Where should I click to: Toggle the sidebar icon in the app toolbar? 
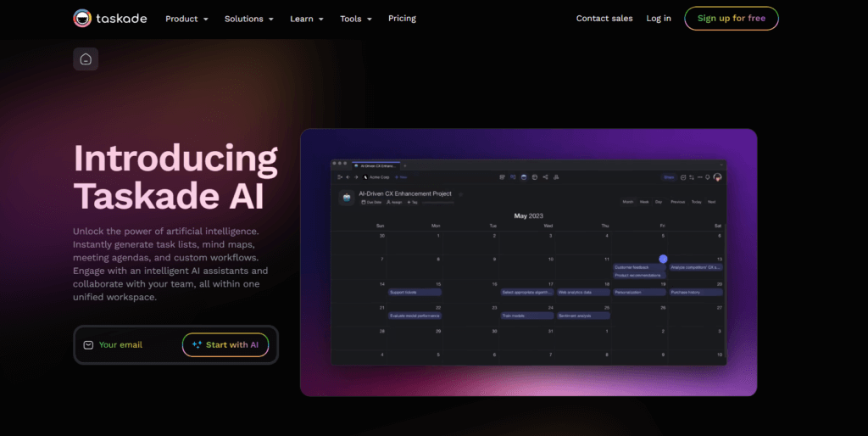340,177
